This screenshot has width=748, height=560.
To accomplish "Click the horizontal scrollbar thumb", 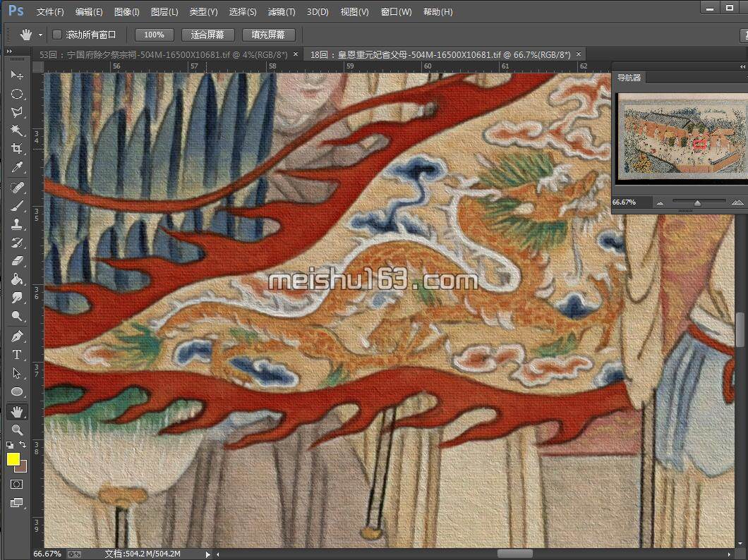I will (515, 554).
